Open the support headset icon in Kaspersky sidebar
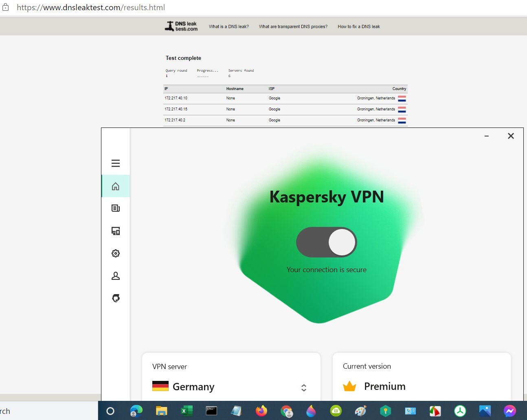527x420 pixels. (116, 298)
